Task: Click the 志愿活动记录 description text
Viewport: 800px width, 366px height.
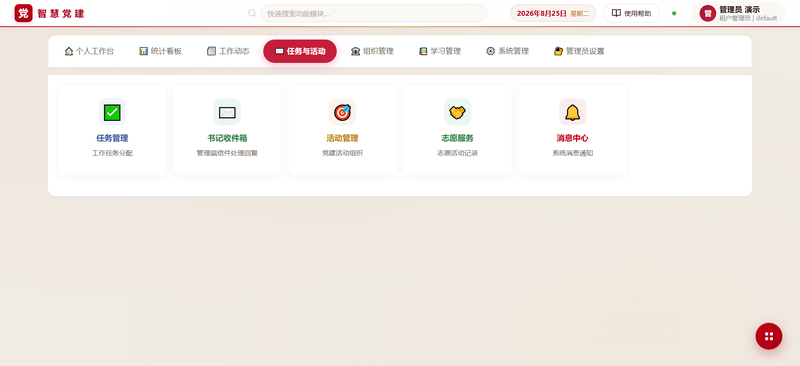Action: point(458,153)
